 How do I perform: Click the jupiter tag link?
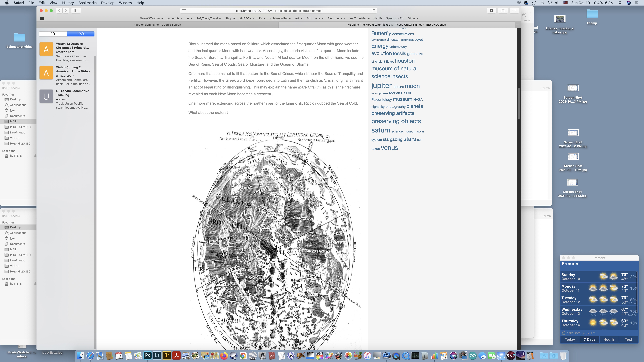381,86
